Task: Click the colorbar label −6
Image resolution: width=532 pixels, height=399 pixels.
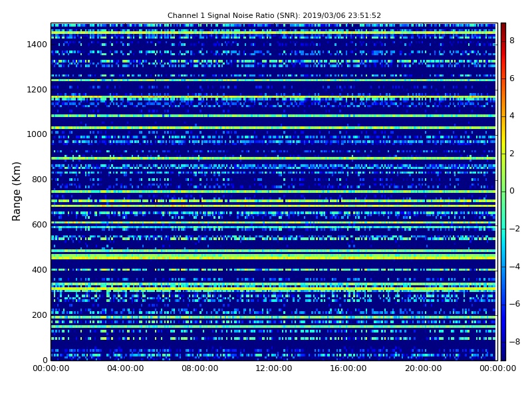Action: [515, 304]
